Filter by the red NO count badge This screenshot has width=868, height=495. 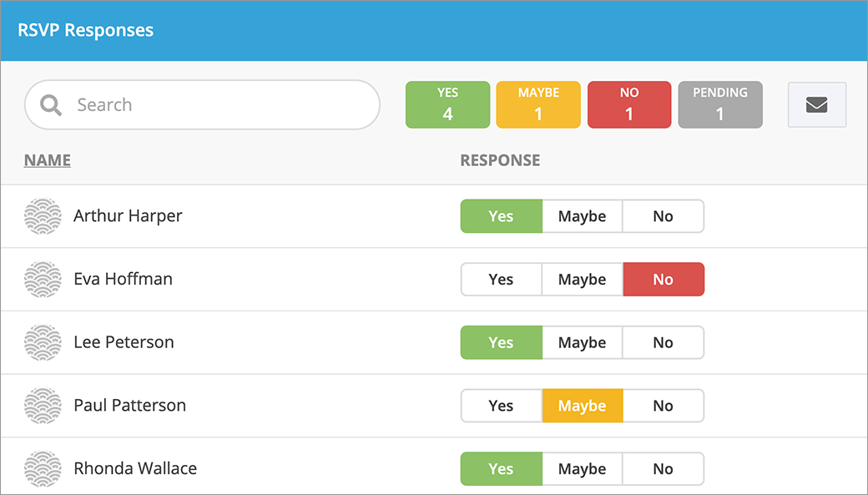click(629, 105)
